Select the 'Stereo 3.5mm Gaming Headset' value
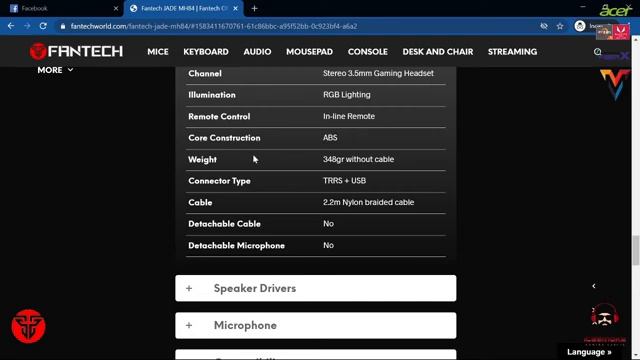Viewport: 640px width, 360px height. [378, 73]
